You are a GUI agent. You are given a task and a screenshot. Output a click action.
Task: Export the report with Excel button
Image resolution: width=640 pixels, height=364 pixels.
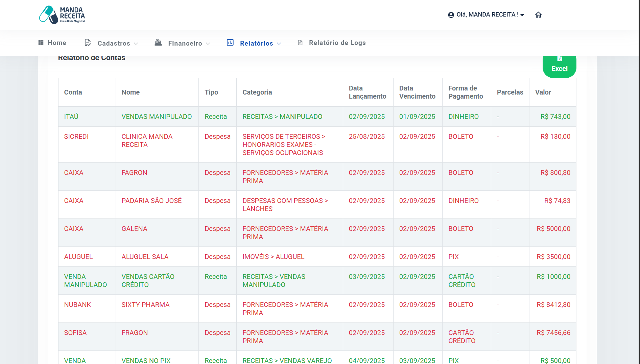[559, 67]
